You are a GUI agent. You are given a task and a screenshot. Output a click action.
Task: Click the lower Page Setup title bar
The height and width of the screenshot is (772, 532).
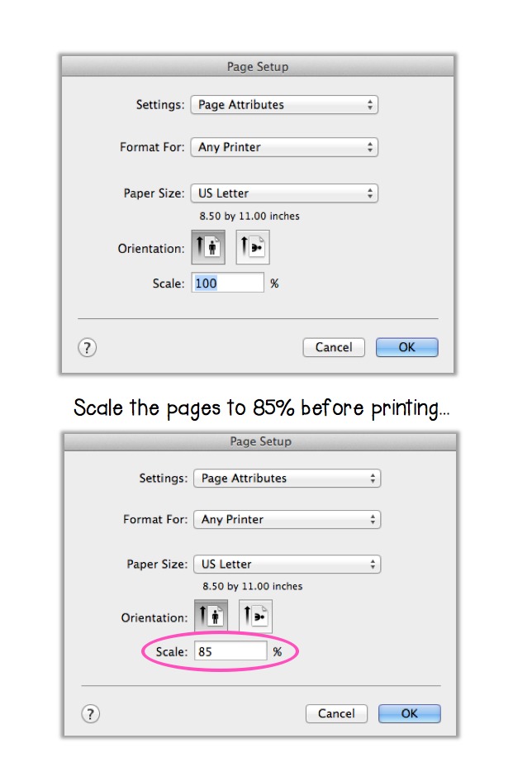pyautogui.click(x=260, y=441)
